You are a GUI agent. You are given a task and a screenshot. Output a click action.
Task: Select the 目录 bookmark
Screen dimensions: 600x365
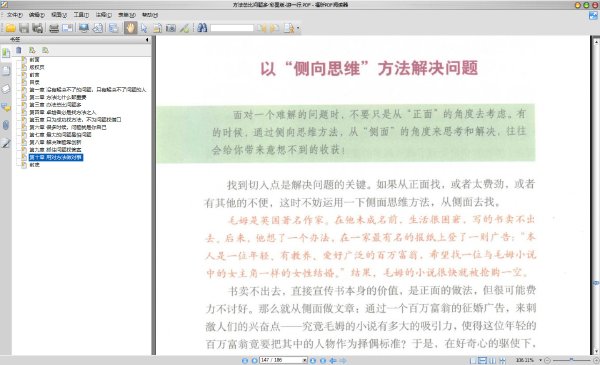pos(34,82)
